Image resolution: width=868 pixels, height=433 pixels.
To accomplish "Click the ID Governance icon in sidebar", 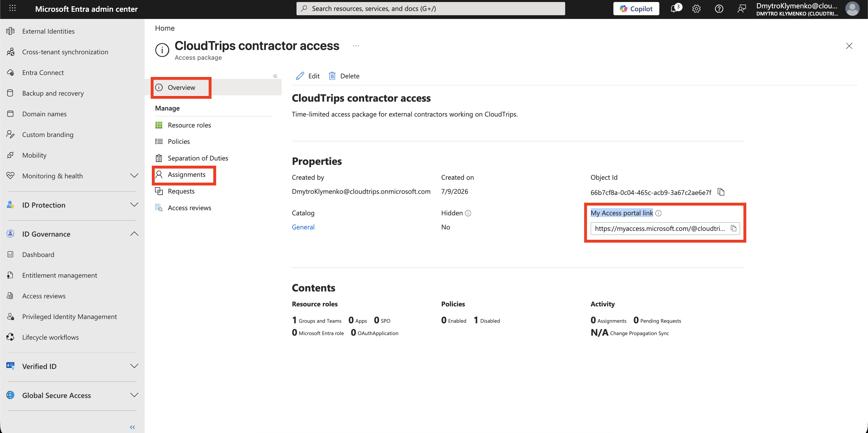I will click(10, 233).
